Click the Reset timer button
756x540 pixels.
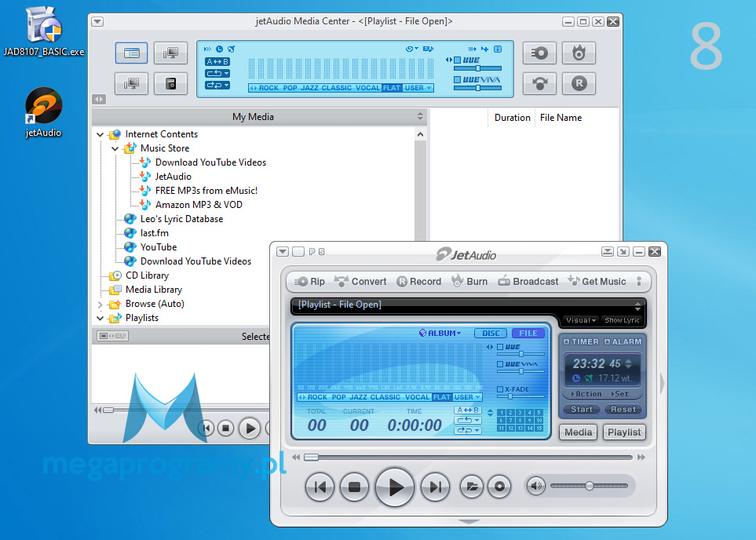(x=623, y=410)
